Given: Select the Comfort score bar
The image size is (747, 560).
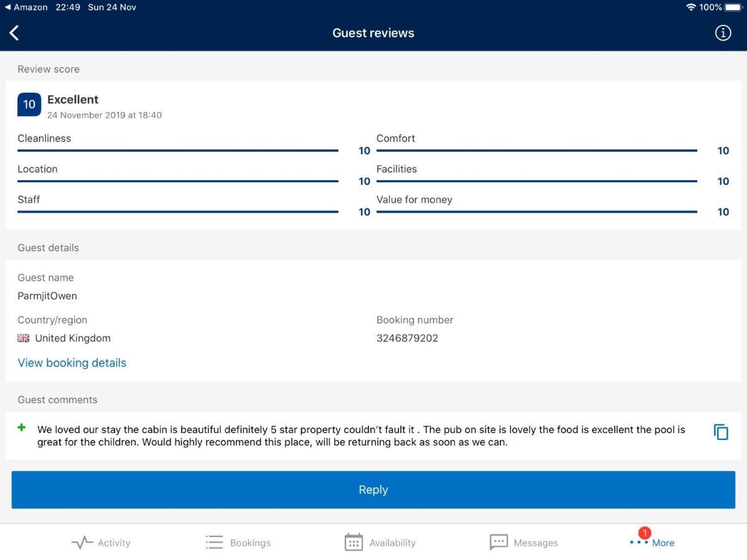Looking at the screenshot, I should [537, 151].
